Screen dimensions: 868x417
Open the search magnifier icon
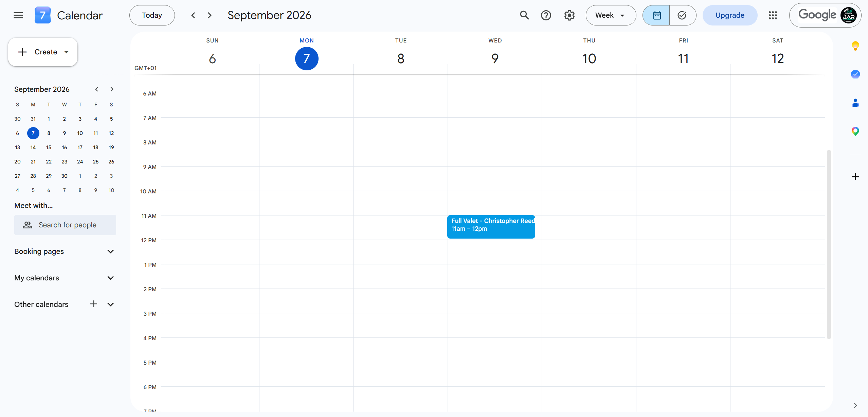pyautogui.click(x=524, y=15)
